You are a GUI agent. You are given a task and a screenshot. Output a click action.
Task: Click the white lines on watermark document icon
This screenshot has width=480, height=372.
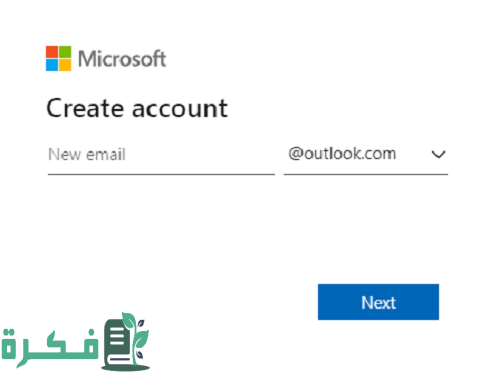[117, 337]
